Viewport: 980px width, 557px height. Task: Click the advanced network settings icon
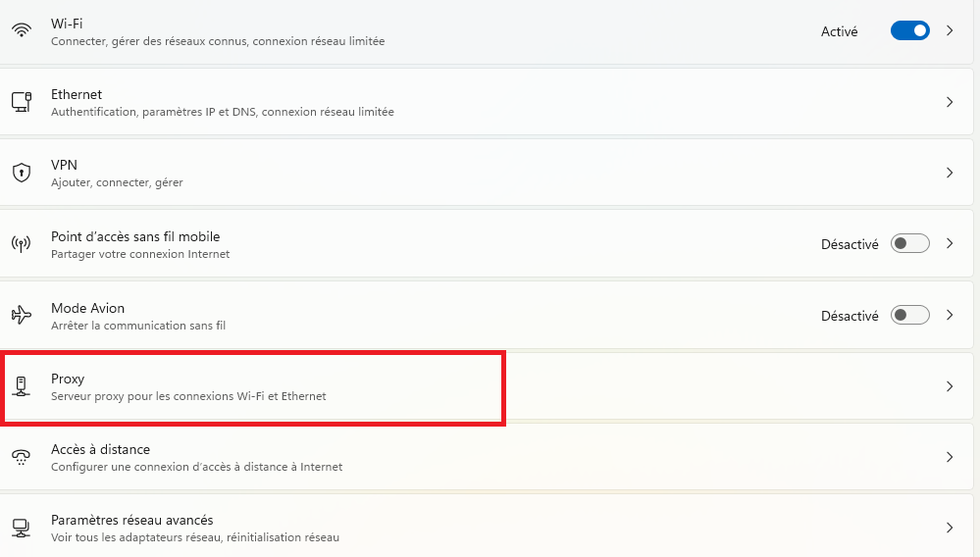pyautogui.click(x=22, y=529)
